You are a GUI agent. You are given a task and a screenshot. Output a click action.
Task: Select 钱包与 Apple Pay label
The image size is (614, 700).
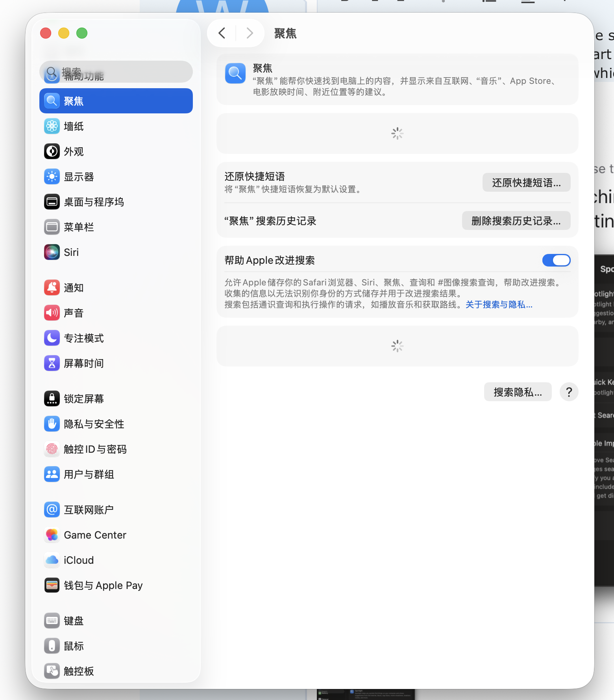pos(104,585)
